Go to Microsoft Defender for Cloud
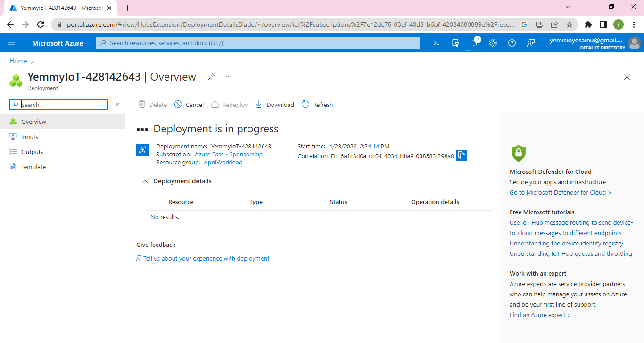 561,192
